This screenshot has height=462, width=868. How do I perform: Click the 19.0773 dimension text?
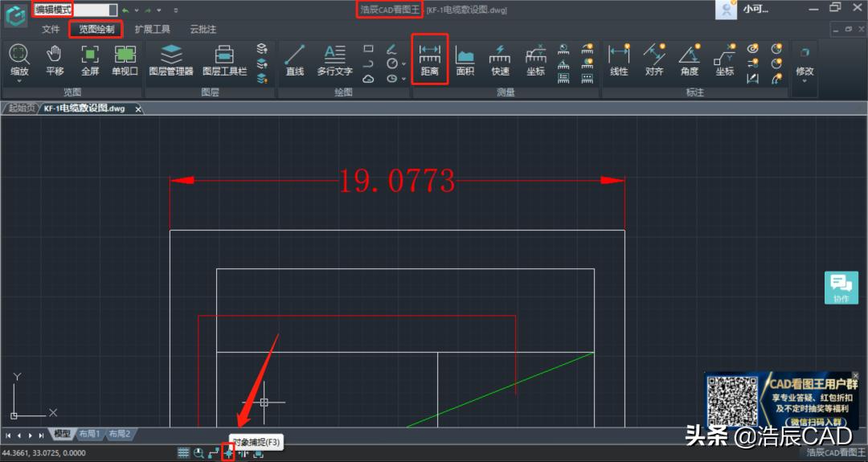click(x=397, y=181)
